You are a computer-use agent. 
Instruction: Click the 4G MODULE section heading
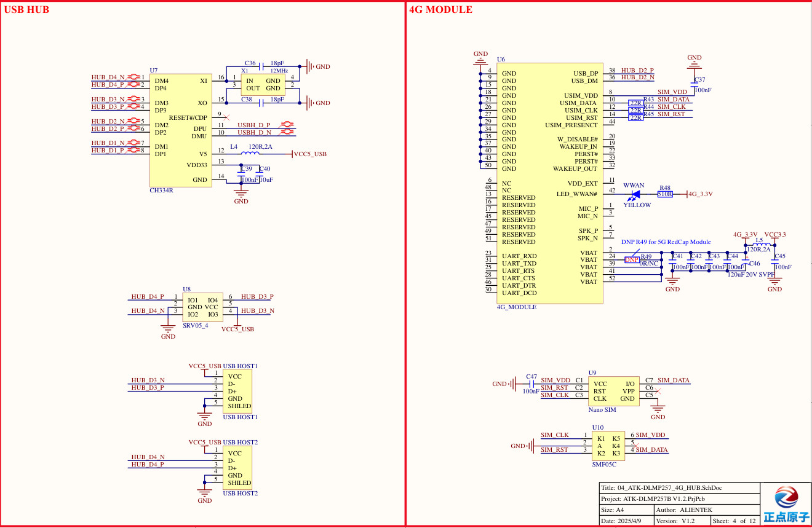click(440, 10)
